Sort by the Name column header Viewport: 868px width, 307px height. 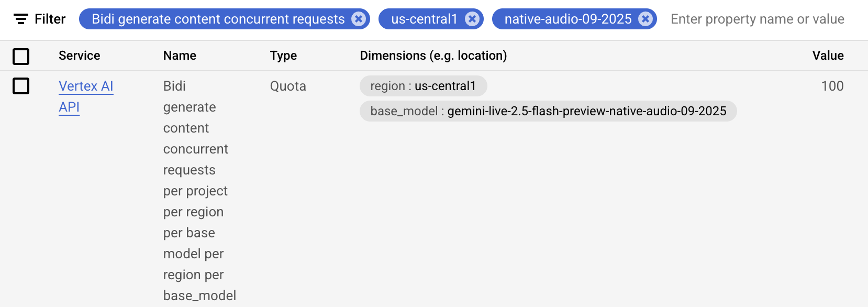click(x=180, y=56)
